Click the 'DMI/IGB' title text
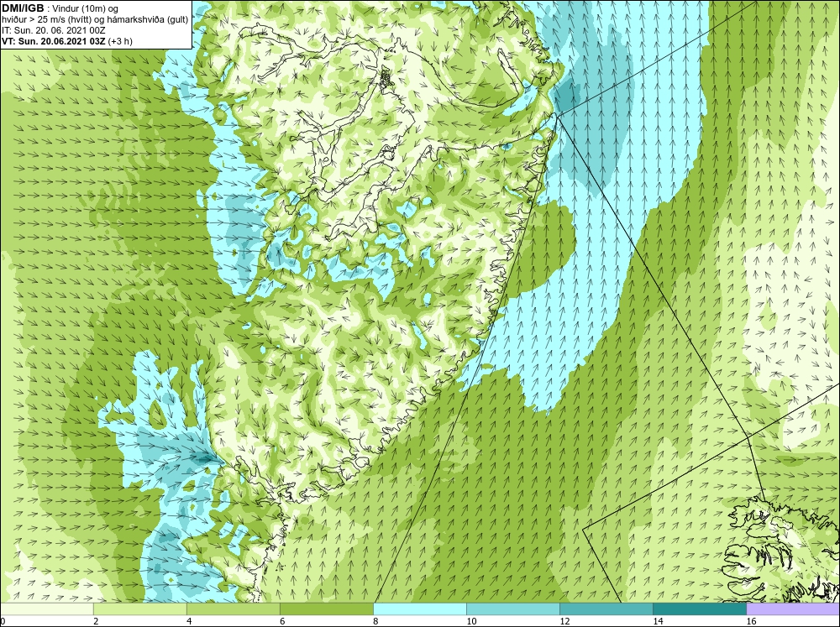This screenshot has width=840, height=627. click(23, 8)
